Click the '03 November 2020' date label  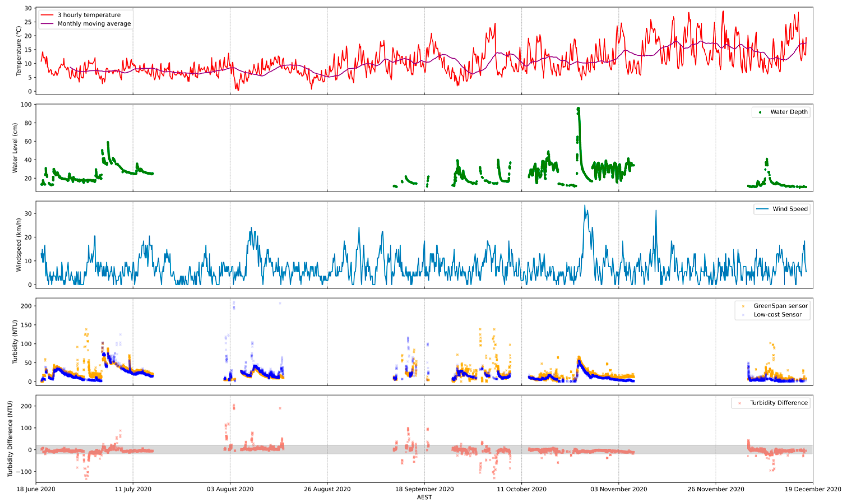(618, 489)
